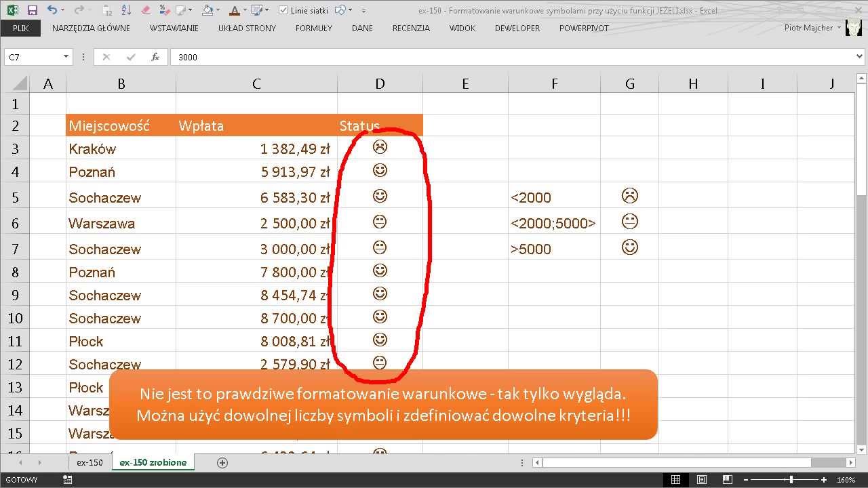Switch to Normal view in status bar
The image size is (868, 488).
tap(675, 480)
